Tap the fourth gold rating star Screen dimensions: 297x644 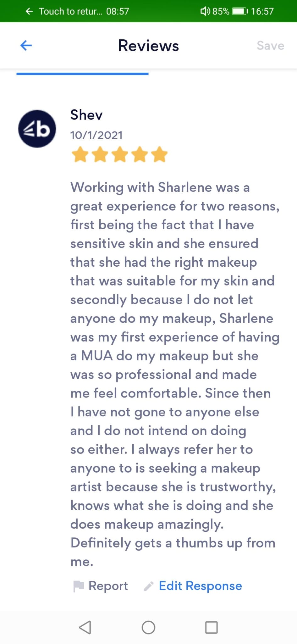click(140, 154)
